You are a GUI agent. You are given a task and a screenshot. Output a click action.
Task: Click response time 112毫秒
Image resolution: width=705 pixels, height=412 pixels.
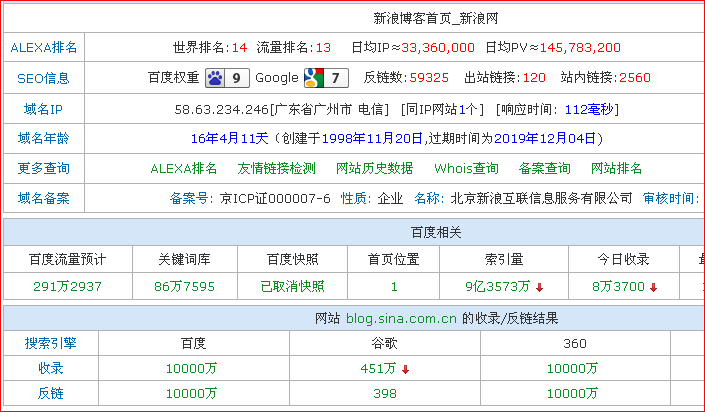(x=589, y=109)
